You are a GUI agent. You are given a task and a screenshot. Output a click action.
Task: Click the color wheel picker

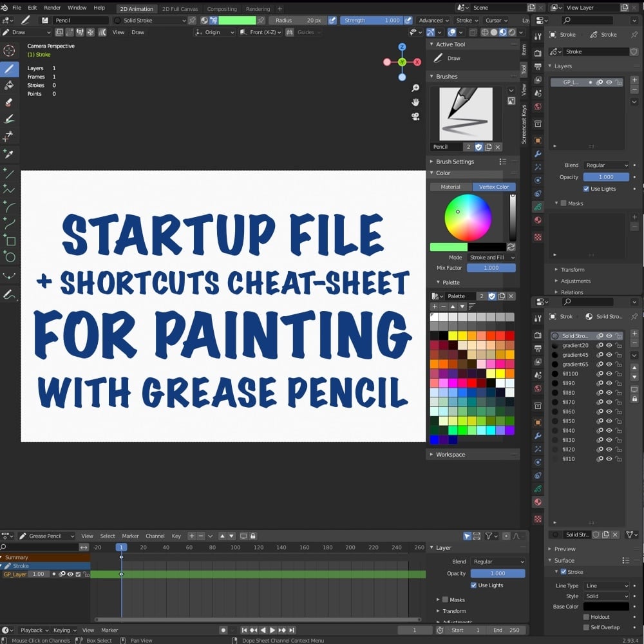point(468,218)
